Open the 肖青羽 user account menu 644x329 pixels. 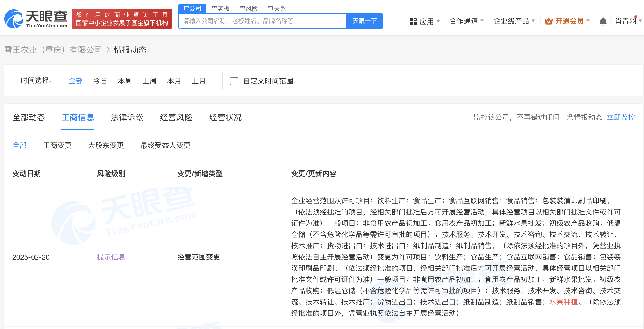pos(626,21)
